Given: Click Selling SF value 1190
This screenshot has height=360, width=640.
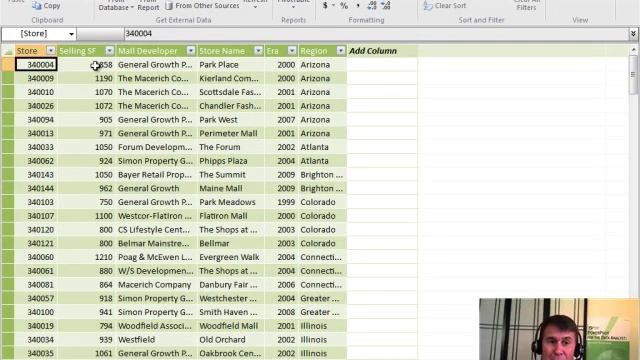Looking at the screenshot, I should tap(87, 78).
